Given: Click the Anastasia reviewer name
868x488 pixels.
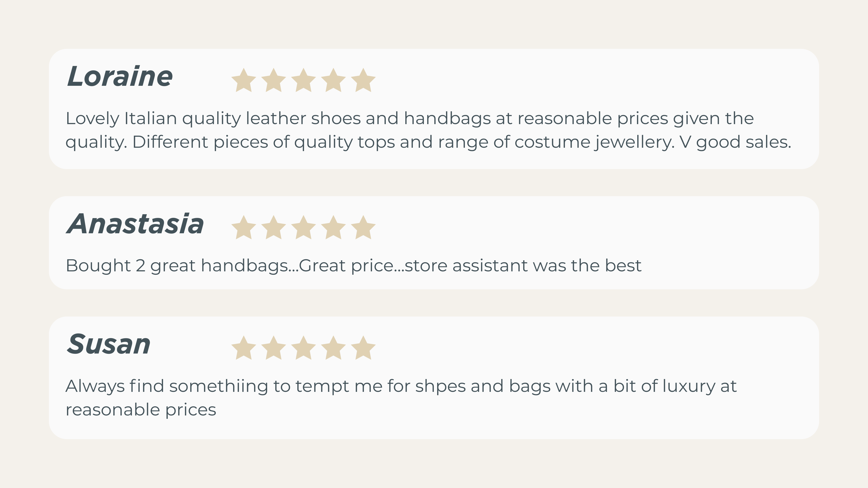Looking at the screenshot, I should [135, 224].
